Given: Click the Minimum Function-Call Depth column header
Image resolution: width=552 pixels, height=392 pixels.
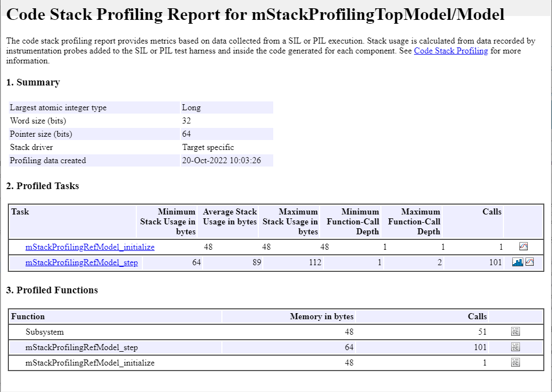Looking at the screenshot, I should 352,222.
